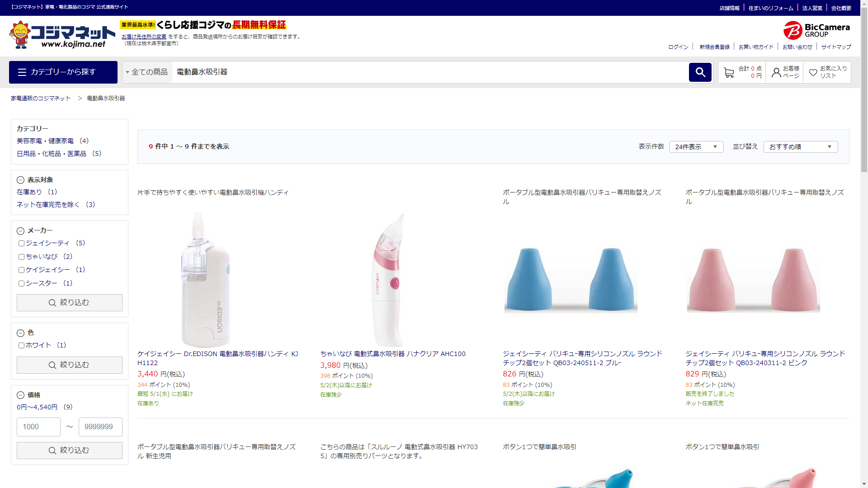Click the BicCamera Group logo
The image size is (868, 488).
click(x=816, y=30)
